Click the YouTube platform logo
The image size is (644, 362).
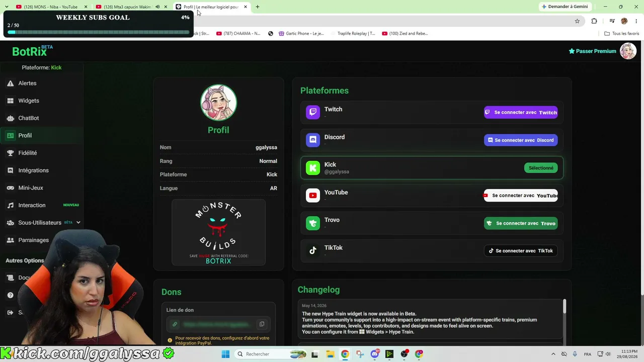(313, 196)
